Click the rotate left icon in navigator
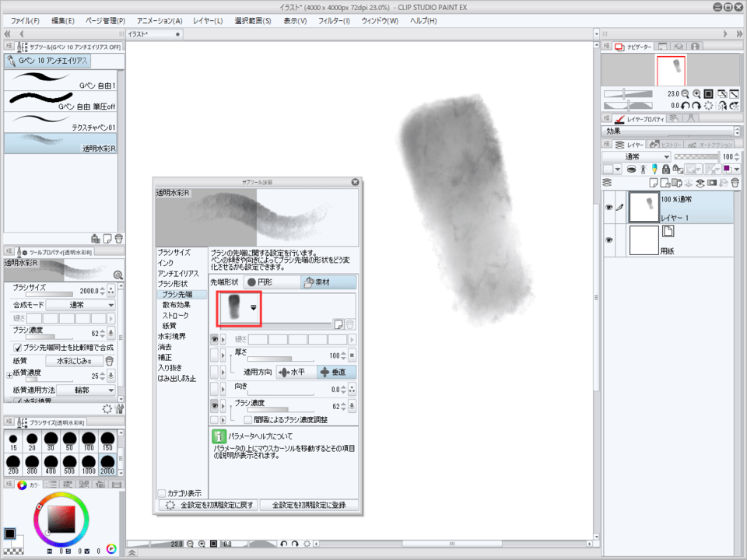This screenshot has height=560, width=747. point(685,105)
